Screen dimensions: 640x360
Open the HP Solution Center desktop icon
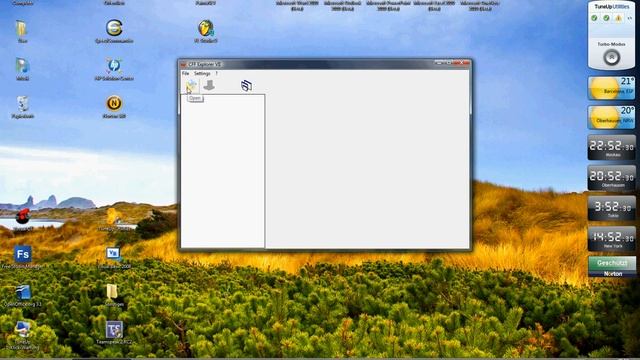(114, 65)
